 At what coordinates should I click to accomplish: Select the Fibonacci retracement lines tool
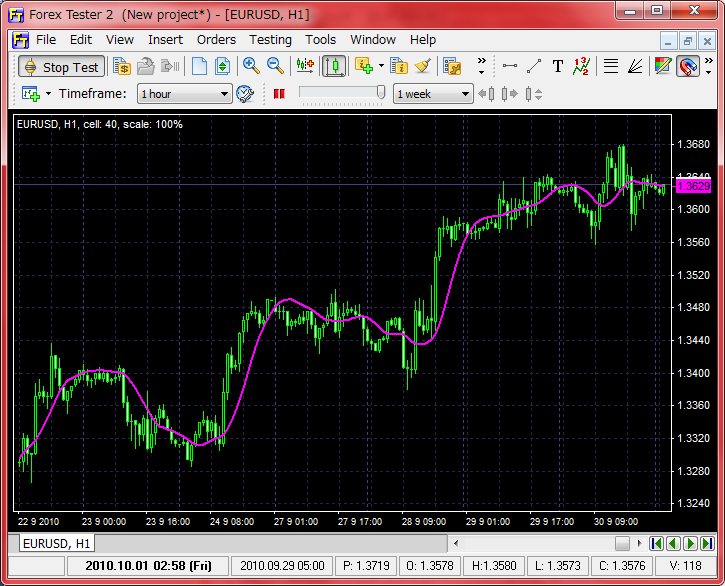(611, 66)
